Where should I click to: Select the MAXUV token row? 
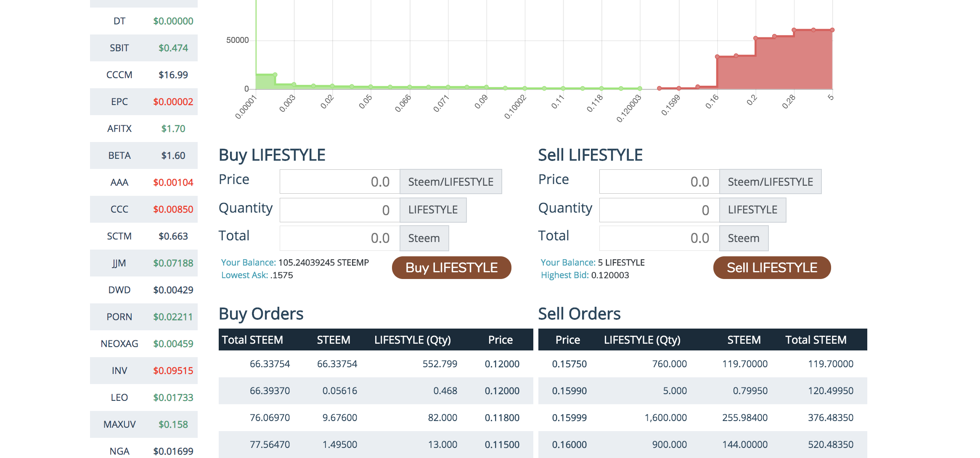pos(144,424)
